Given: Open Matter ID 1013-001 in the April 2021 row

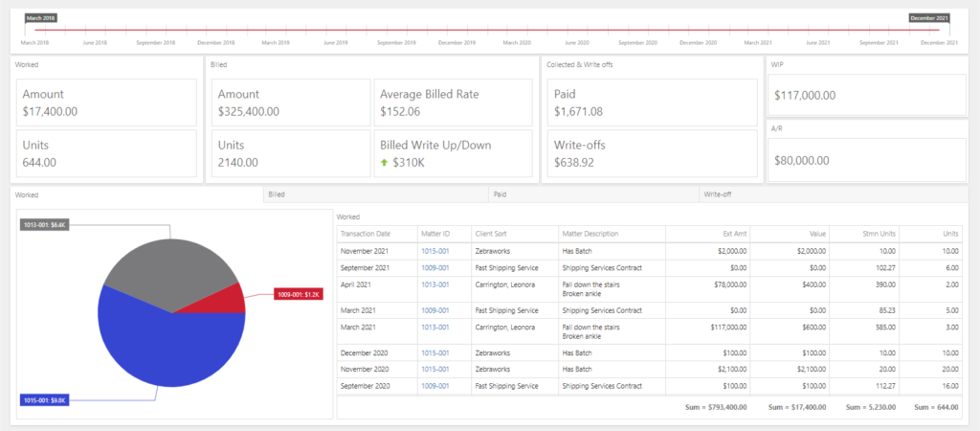Looking at the screenshot, I should pyautogui.click(x=434, y=285).
